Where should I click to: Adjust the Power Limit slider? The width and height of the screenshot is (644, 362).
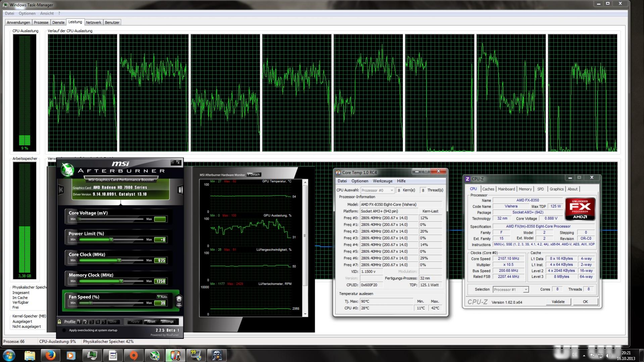pyautogui.click(x=111, y=240)
